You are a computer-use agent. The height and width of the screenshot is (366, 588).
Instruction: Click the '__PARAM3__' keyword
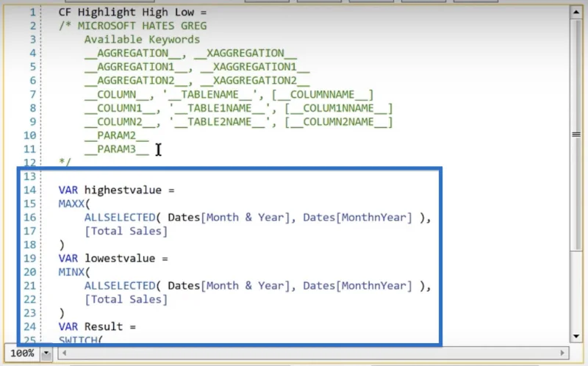116,149
